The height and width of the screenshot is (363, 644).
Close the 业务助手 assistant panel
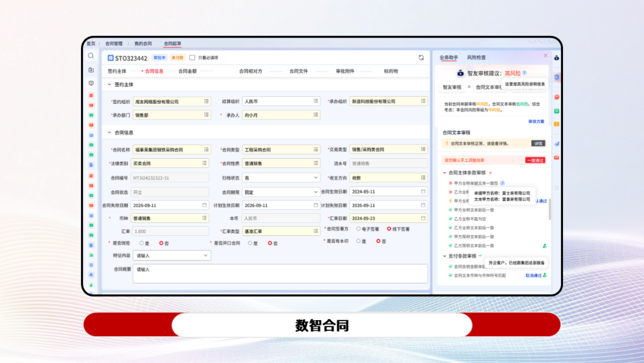[546, 56]
